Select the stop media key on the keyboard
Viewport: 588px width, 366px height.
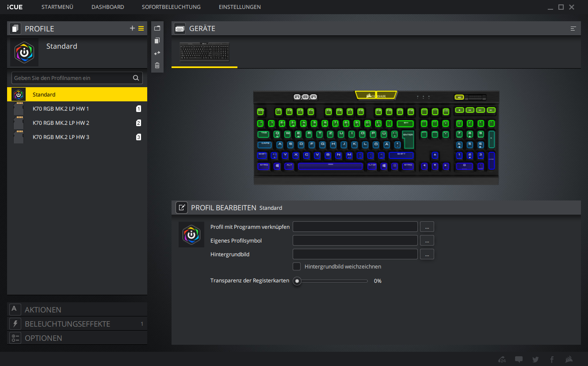point(460,110)
